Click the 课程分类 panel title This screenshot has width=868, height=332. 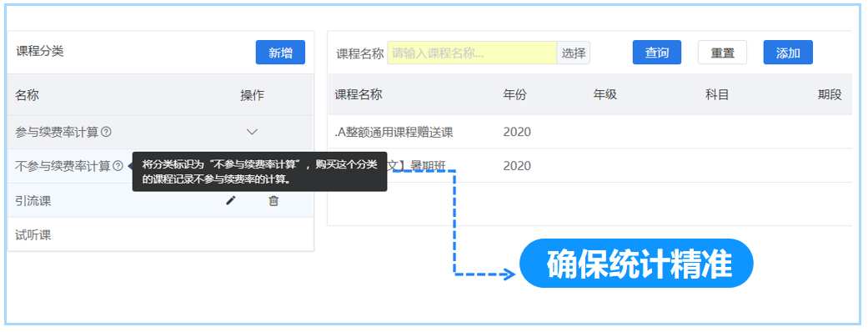coord(39,52)
